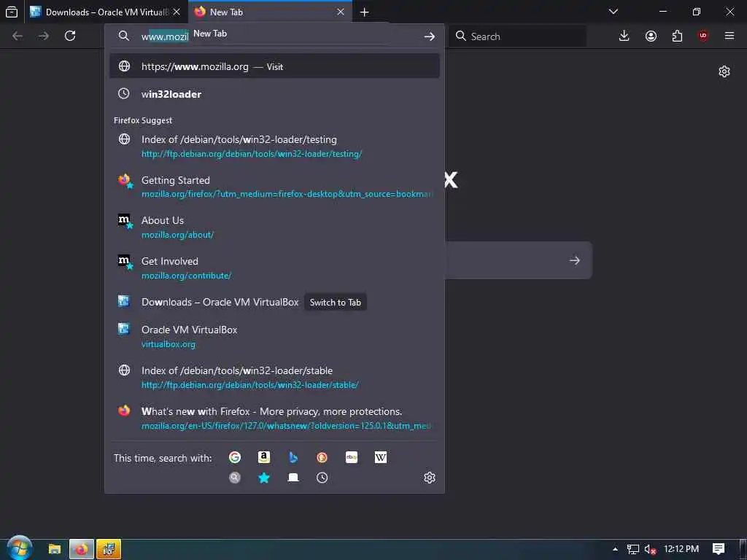Search this time with DuckDuckGo
This screenshot has height=560, width=747.
point(322,458)
